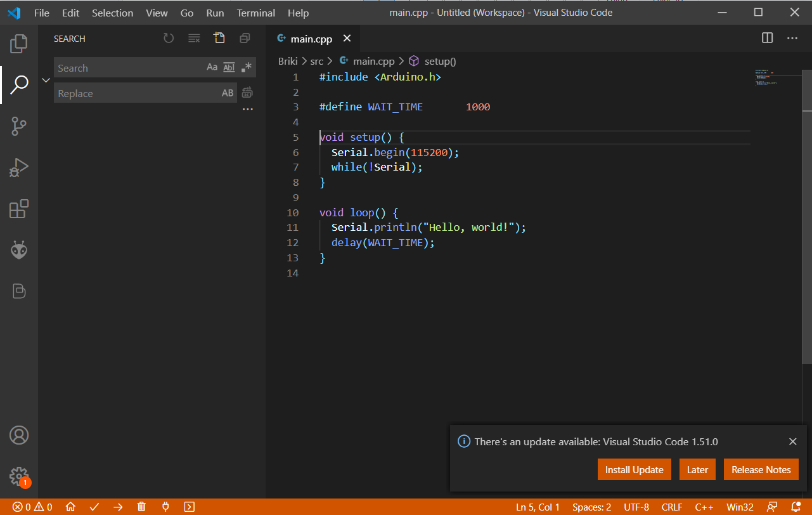
Task: Open Extensions view
Action: coord(19,209)
